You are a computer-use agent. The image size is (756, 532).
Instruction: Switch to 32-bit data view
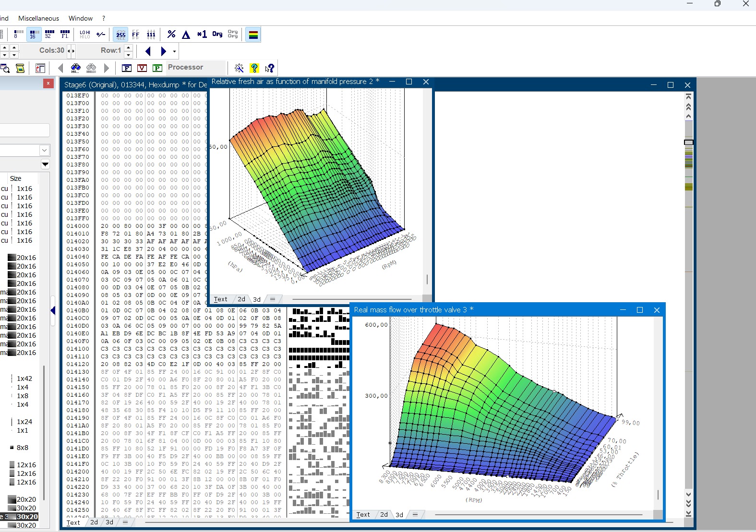[x=49, y=35]
